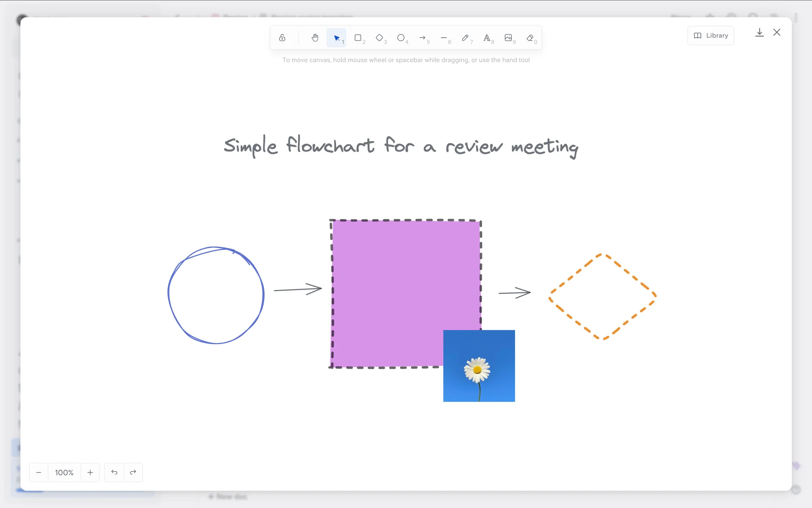812x508 pixels.
Task: Select the daisy flower image
Action: pos(479,366)
